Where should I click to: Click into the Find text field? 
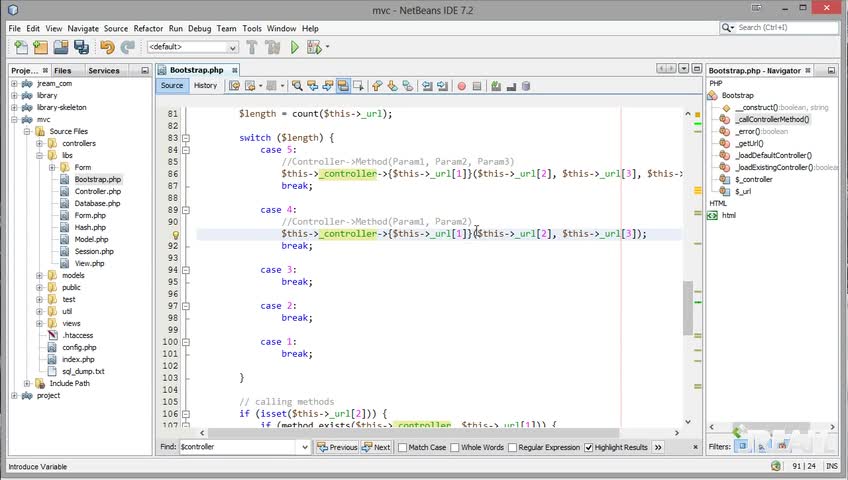[x=238, y=447]
